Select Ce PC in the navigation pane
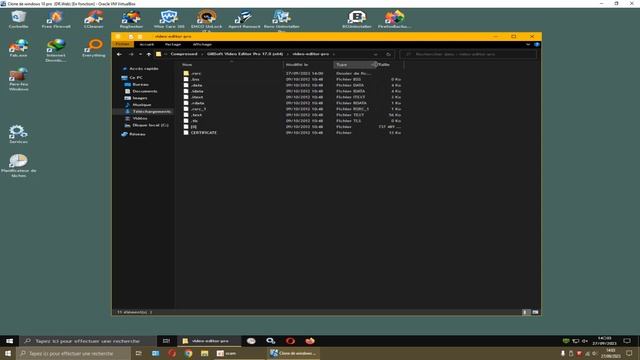This screenshot has width=640, height=360. coord(136,78)
